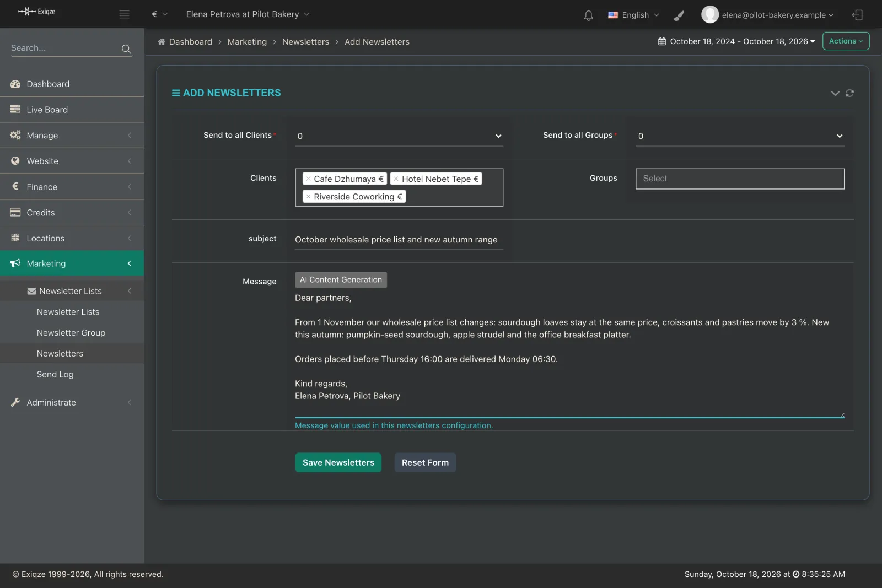Viewport: 882px width, 588px height.
Task: Click the subject input field
Action: (399, 240)
